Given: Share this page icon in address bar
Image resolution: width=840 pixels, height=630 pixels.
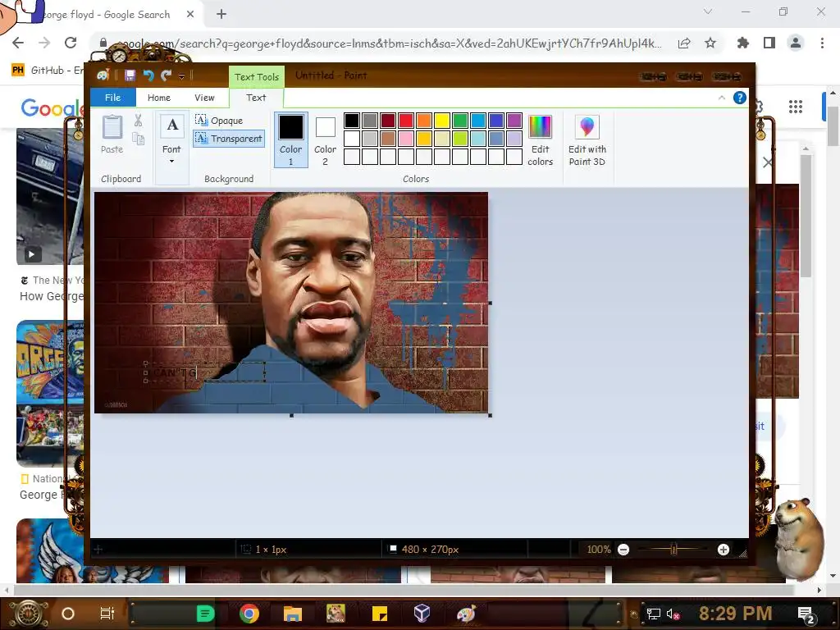Looking at the screenshot, I should coord(684,43).
